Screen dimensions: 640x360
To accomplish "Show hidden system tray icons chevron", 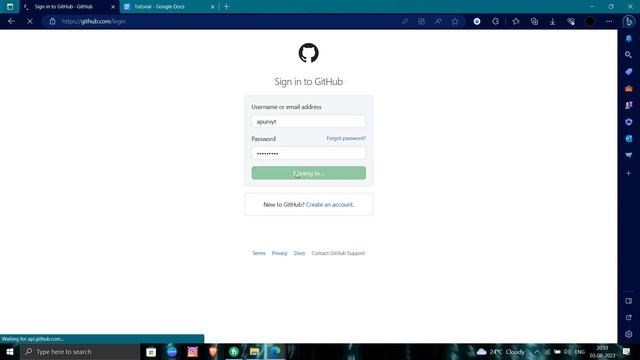I will click(x=537, y=351).
